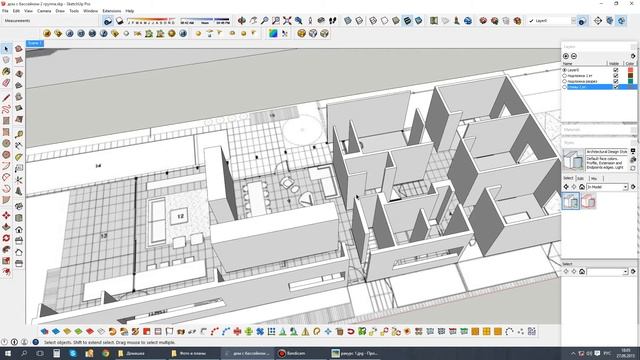Image resolution: width=640 pixels, height=360 pixels.
Task: Switch to Hidden Line face style
Action: [384, 20]
